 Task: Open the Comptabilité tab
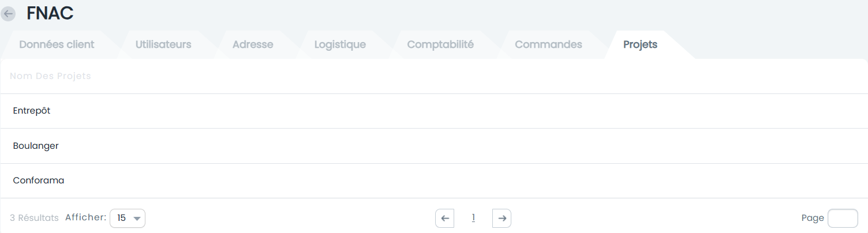440,44
